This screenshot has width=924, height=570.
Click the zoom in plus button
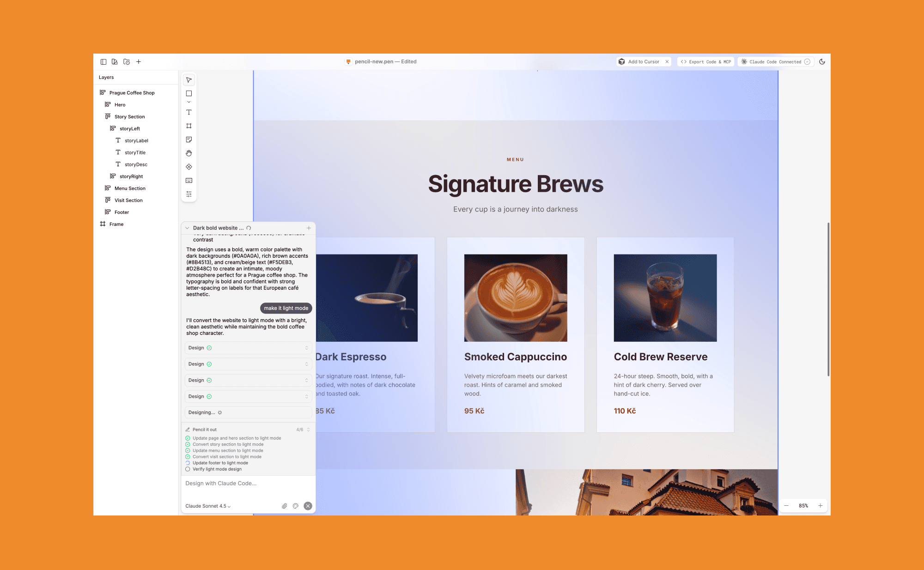821,505
